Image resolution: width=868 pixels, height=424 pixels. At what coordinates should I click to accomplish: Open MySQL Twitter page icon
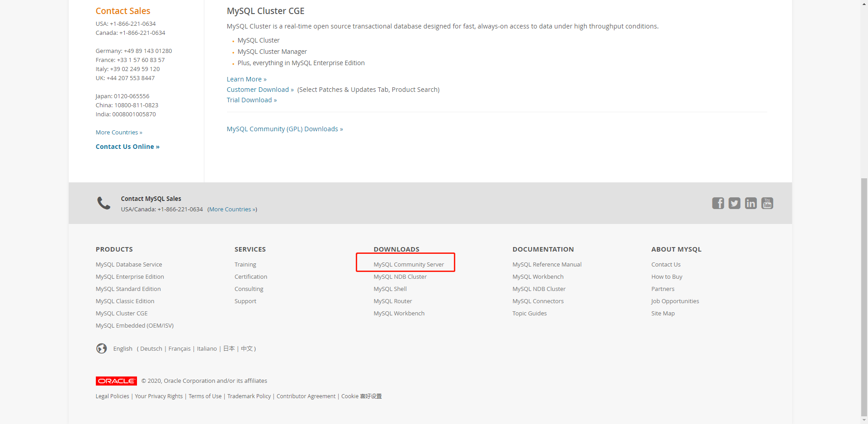click(x=734, y=203)
